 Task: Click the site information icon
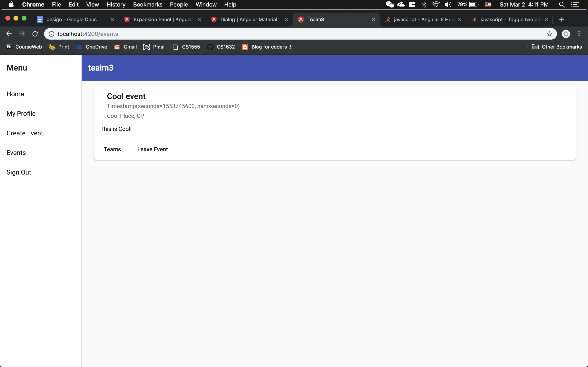pyautogui.click(x=51, y=34)
